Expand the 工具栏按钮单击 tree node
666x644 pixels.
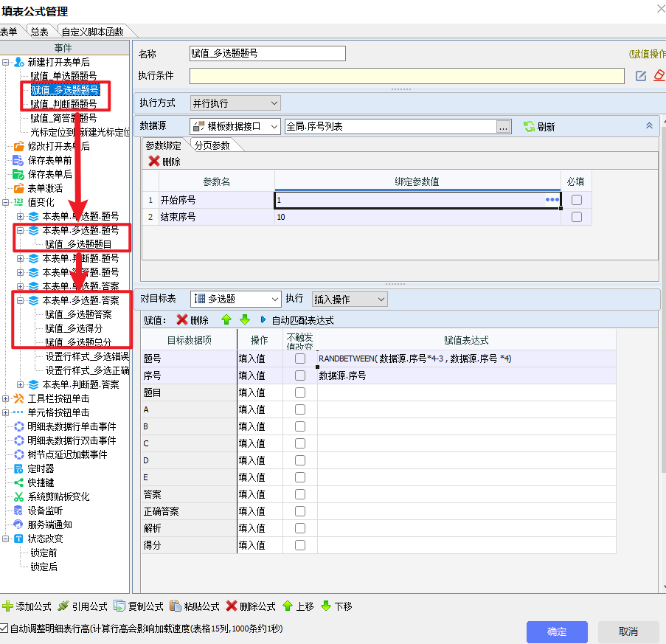point(5,398)
